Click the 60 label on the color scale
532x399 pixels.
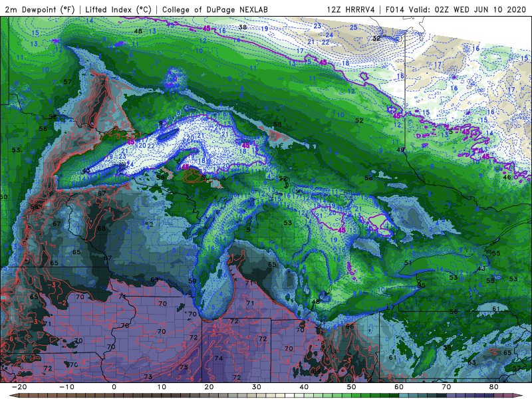[399, 387]
